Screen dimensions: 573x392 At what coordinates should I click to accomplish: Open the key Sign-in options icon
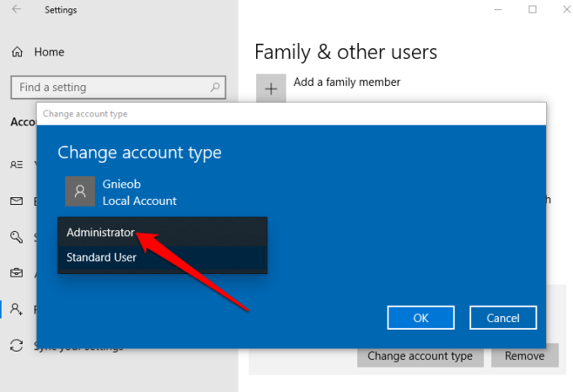pos(17,238)
